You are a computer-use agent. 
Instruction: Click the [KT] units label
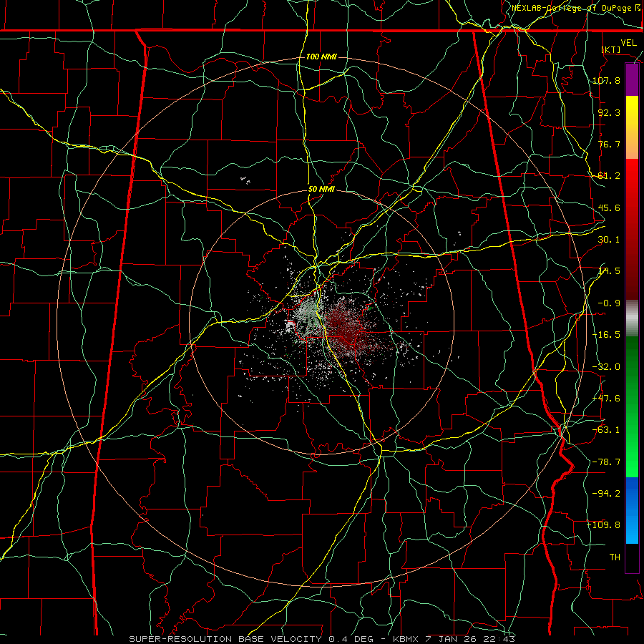tap(611, 49)
